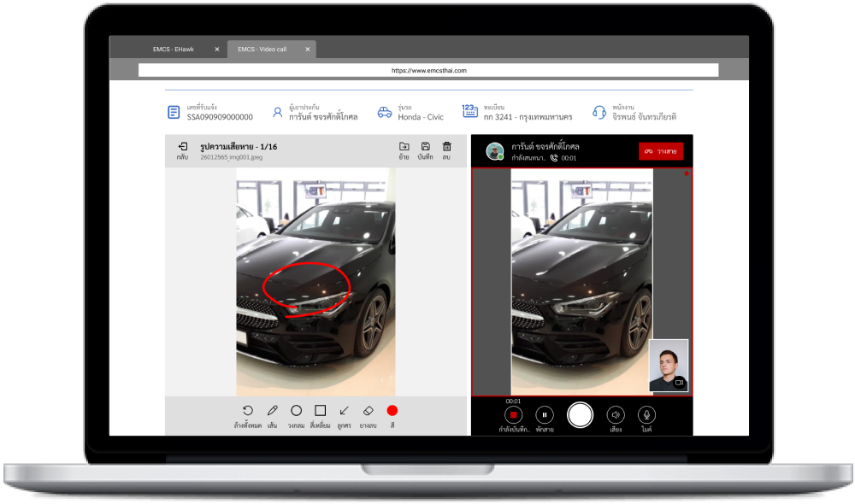The height and width of the screenshot is (504, 855).
Task: Click staff name จิรพนธ์ จันทรเกียรติ
Action: coord(644,117)
